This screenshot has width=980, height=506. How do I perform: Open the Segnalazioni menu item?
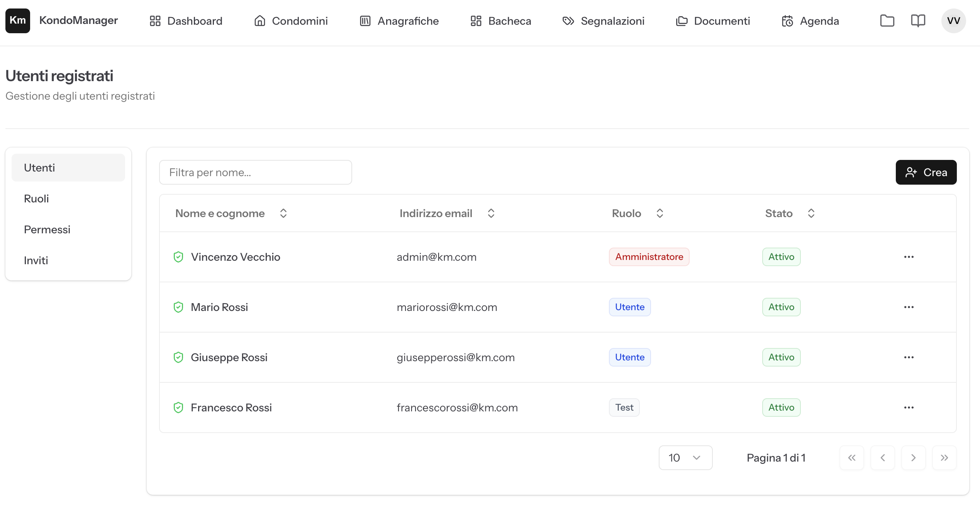coord(604,20)
